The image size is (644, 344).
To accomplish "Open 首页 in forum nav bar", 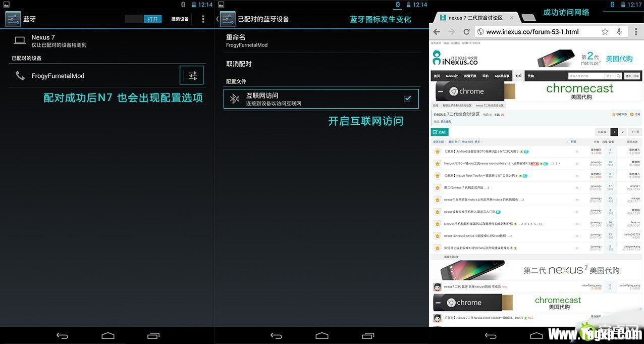I will [x=437, y=76].
